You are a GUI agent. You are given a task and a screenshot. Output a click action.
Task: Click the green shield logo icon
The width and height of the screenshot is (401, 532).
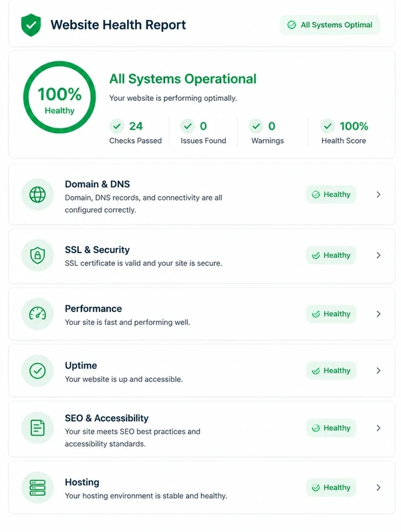[x=31, y=25]
